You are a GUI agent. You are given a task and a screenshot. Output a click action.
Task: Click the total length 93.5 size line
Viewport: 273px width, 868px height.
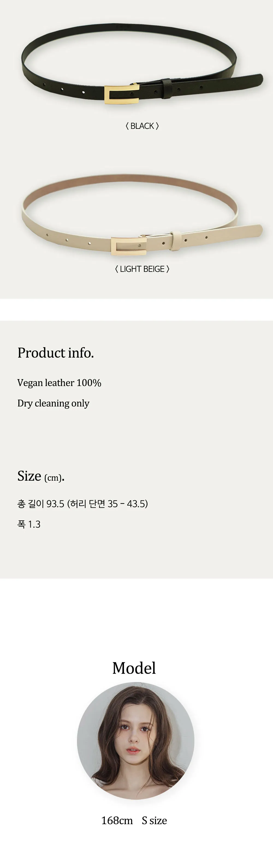[82, 504]
